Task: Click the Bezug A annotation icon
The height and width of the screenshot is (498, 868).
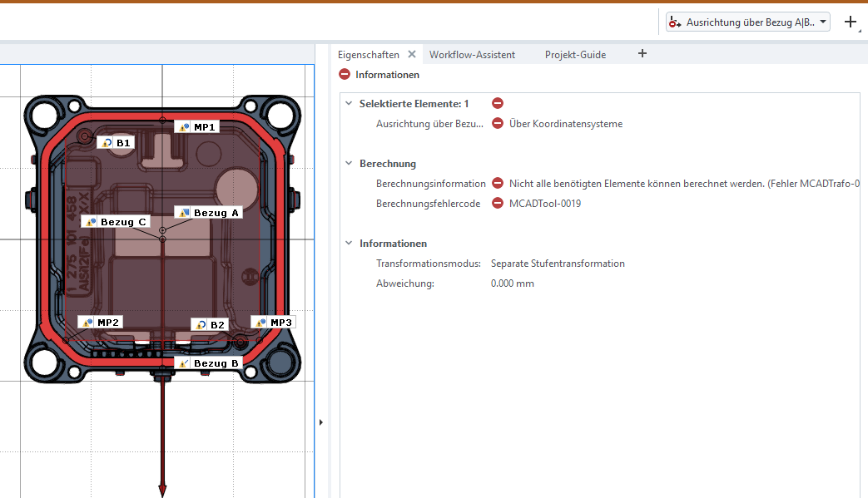Action: coord(184,213)
